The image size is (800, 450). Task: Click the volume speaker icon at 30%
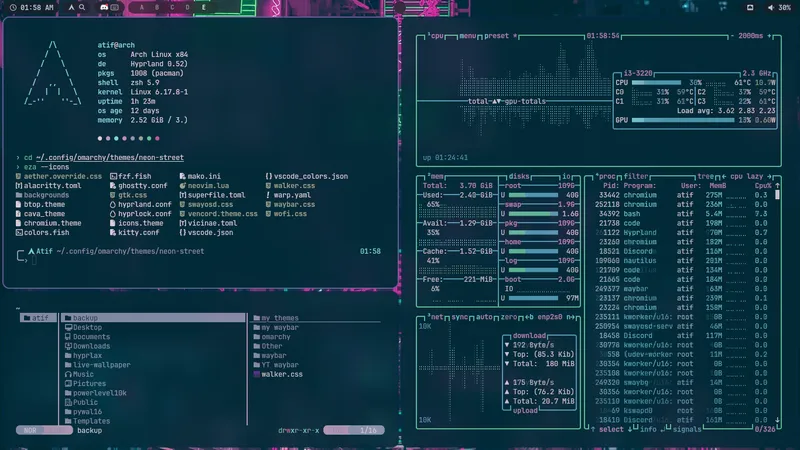point(770,8)
